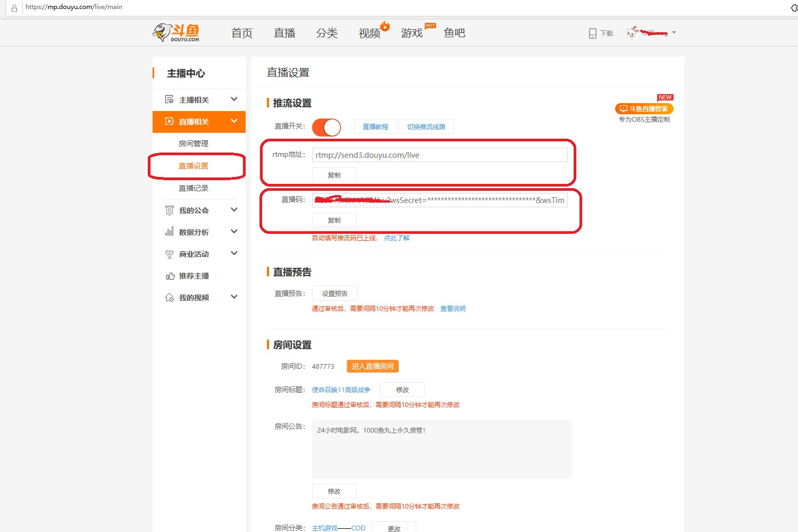This screenshot has height=532, width=798.
Task: Click 更改 next to 房间分类
Action: pos(394,528)
